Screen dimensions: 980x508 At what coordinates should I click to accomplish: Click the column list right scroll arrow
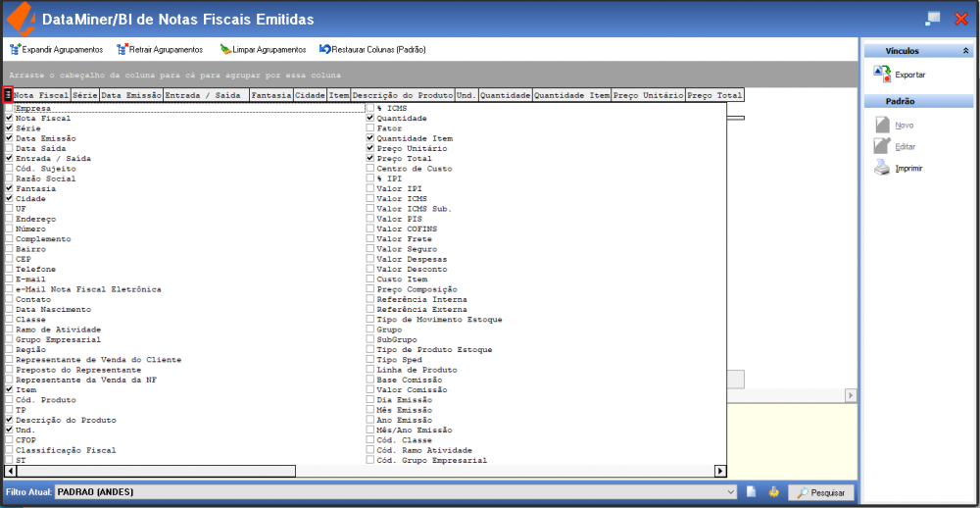pos(720,471)
